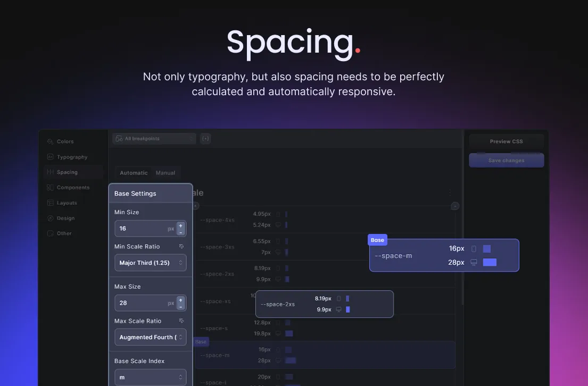588x386 pixels.
Task: Click the Components icon in sidebar
Action: coord(50,187)
